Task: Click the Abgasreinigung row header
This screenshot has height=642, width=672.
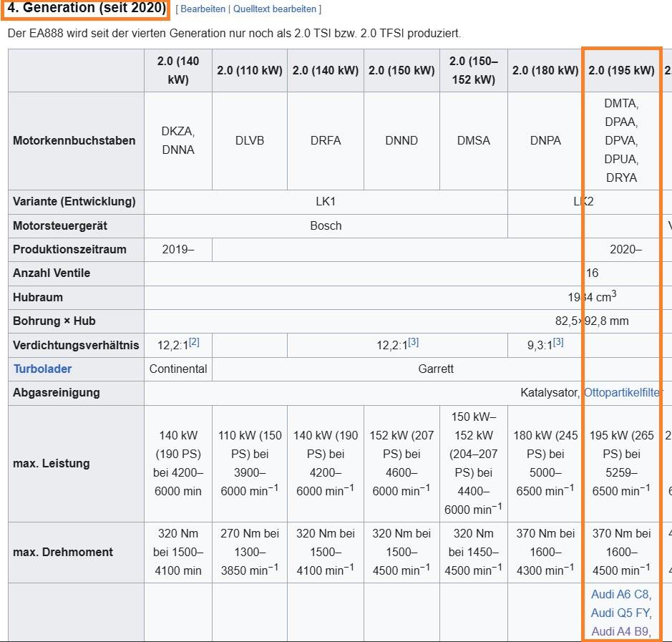Action: (77, 393)
